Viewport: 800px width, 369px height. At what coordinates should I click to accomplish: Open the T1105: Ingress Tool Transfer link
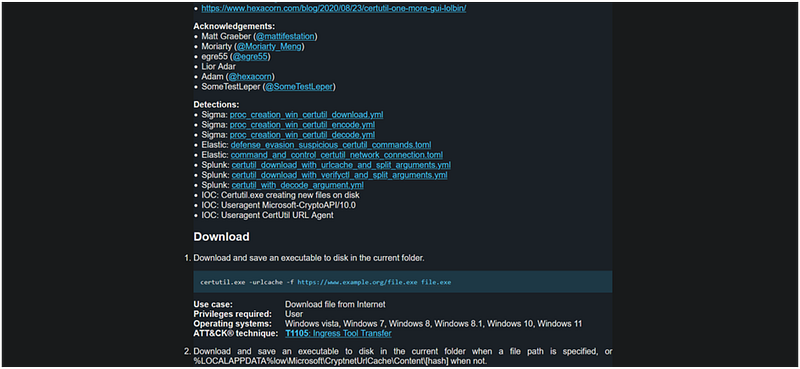tap(338, 334)
